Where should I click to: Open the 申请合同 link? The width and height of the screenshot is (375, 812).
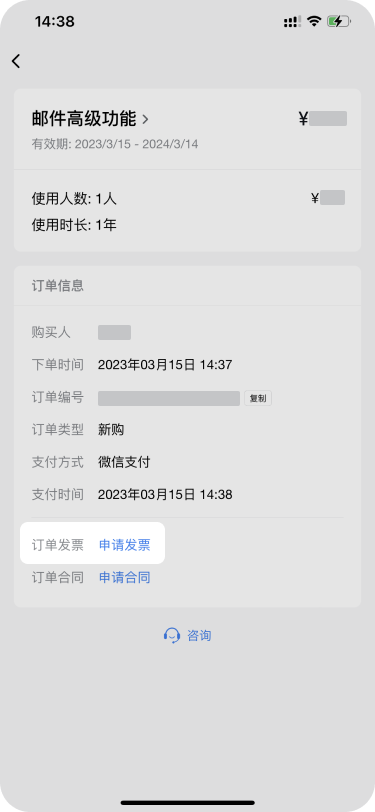(125, 577)
